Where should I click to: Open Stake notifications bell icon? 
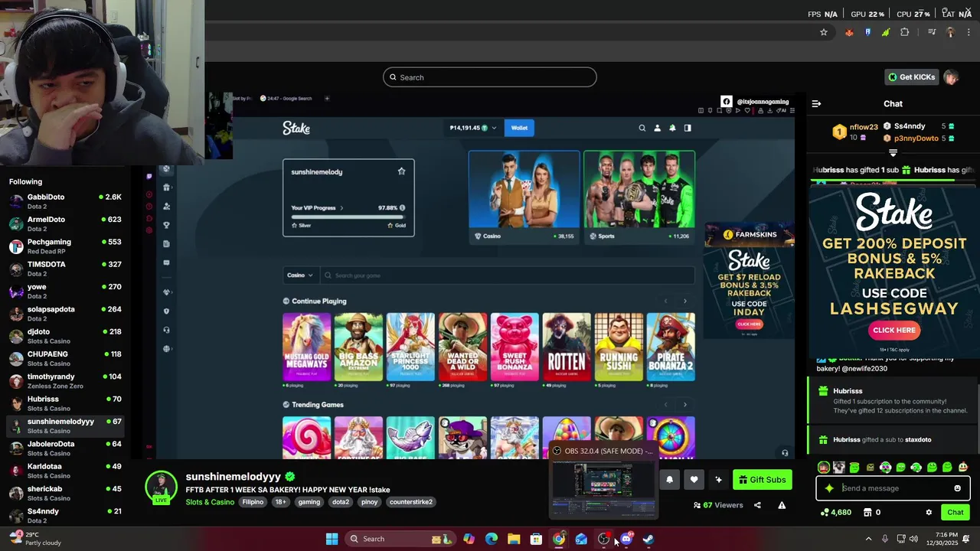pos(672,128)
